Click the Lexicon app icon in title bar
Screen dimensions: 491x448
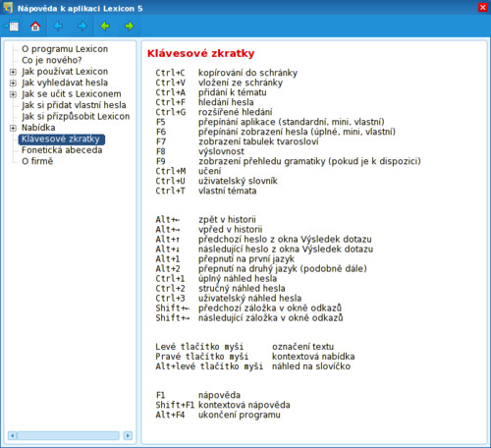pos(8,7)
